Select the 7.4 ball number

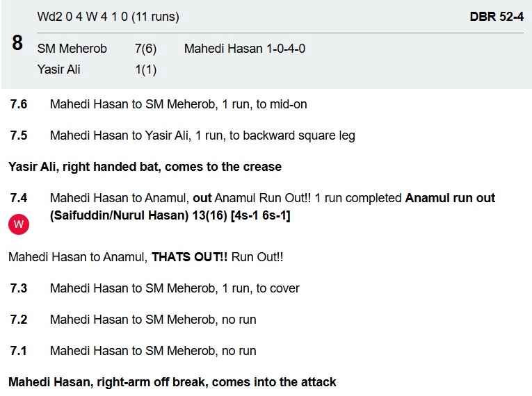click(x=19, y=198)
